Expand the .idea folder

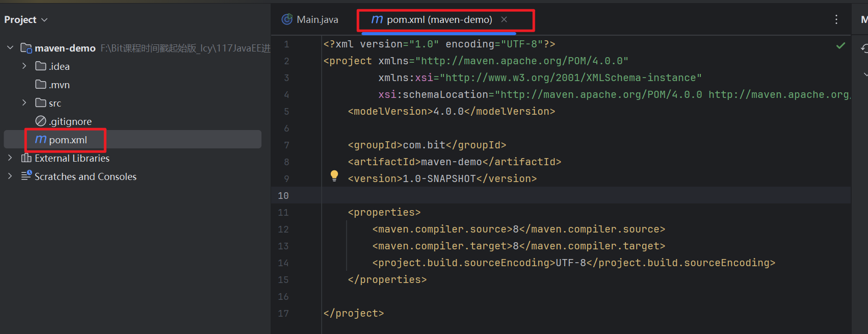[x=24, y=66]
